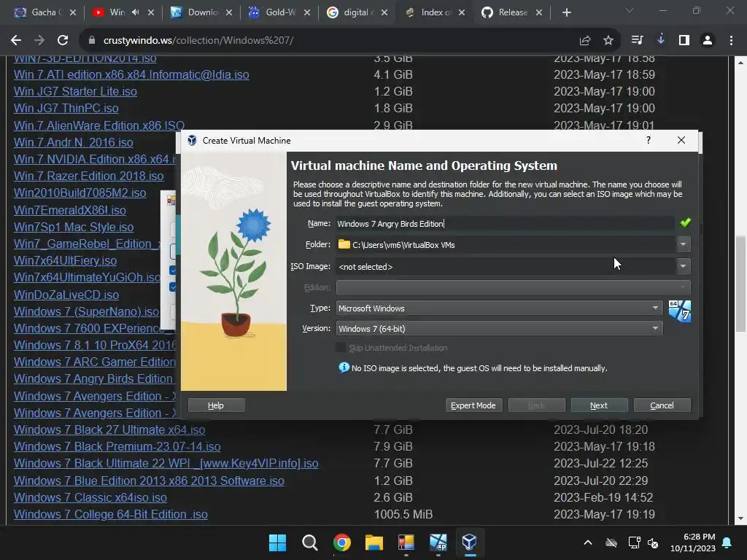Click the tab search chevron in title bar

[x=630, y=10]
